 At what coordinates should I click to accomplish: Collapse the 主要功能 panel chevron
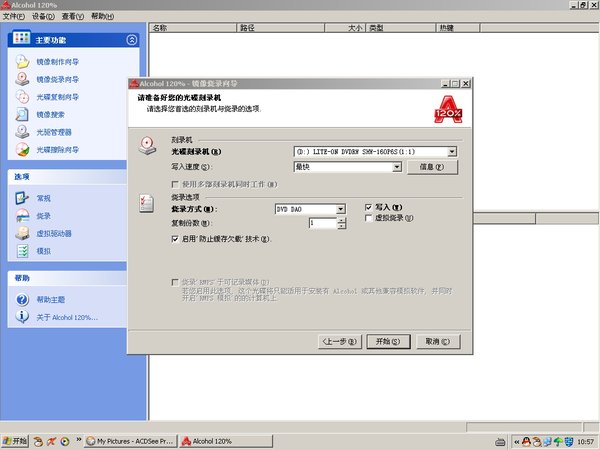click(x=132, y=40)
